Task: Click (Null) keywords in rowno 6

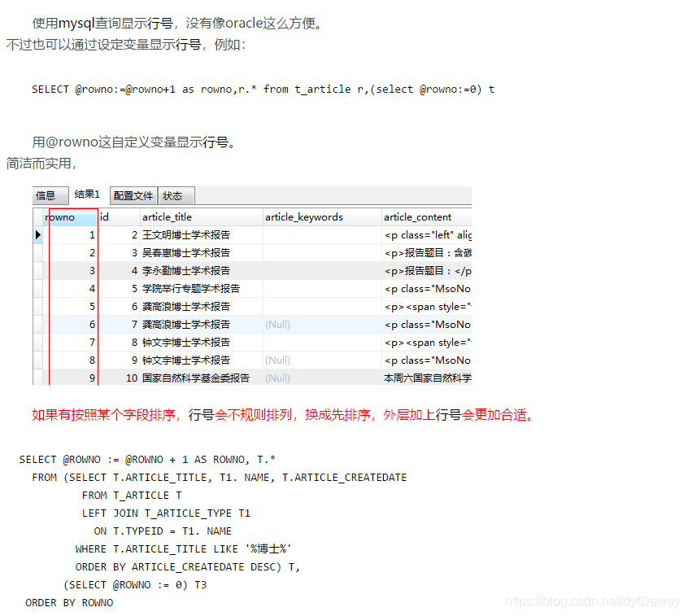Action: pos(322,325)
